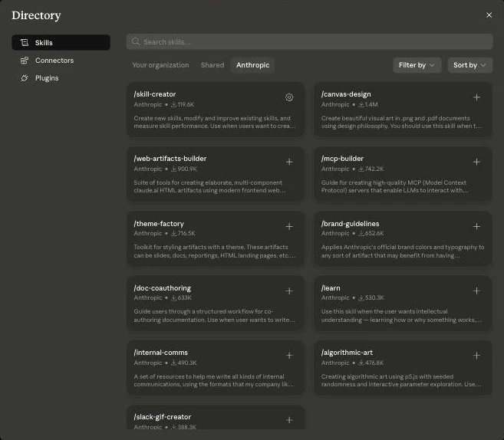Click description starting 'Create beautiful visual art'

[401, 122]
